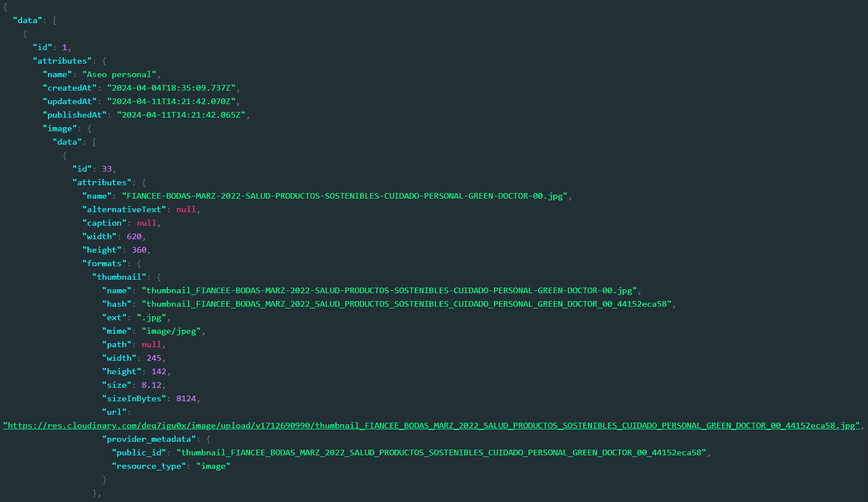The height and width of the screenshot is (502, 868).
Task: Select the publishedAt timestamp value
Action: click(x=182, y=115)
